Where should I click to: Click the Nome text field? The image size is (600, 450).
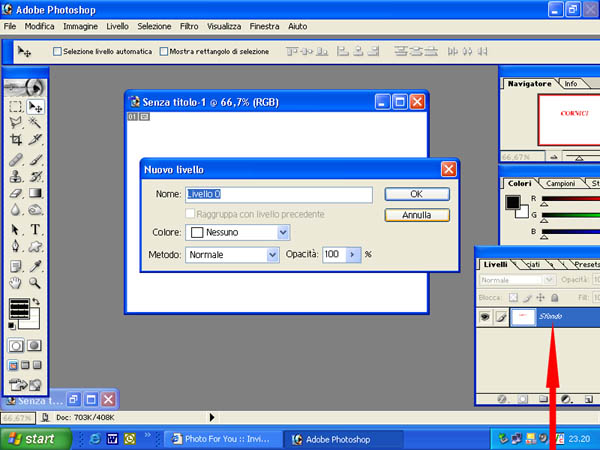[279, 194]
